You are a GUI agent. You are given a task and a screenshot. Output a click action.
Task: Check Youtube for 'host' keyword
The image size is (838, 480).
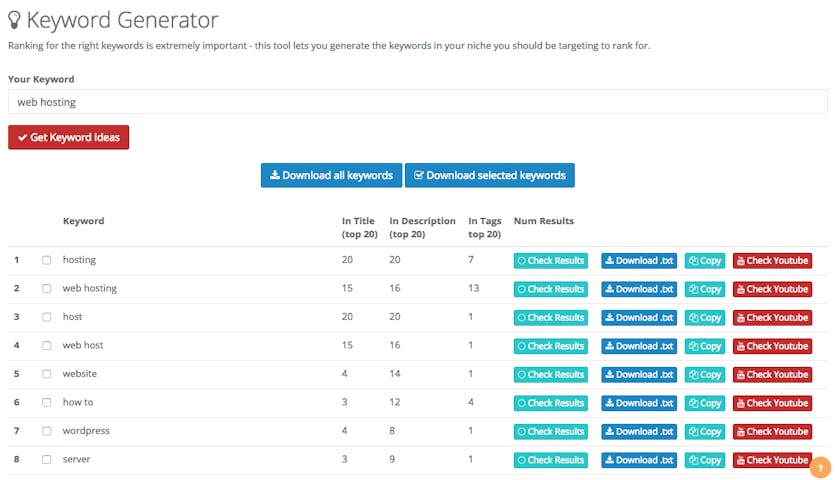[x=772, y=318]
